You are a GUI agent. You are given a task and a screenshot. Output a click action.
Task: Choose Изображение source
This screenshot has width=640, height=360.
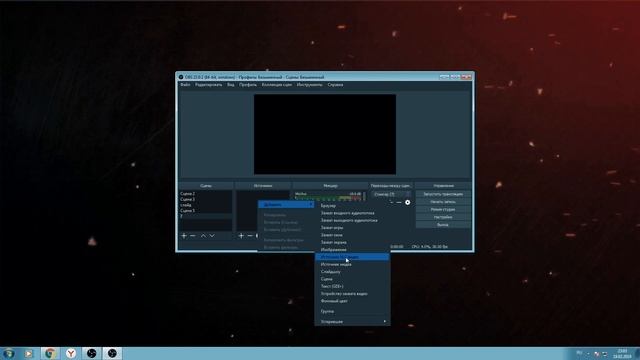(x=352, y=250)
